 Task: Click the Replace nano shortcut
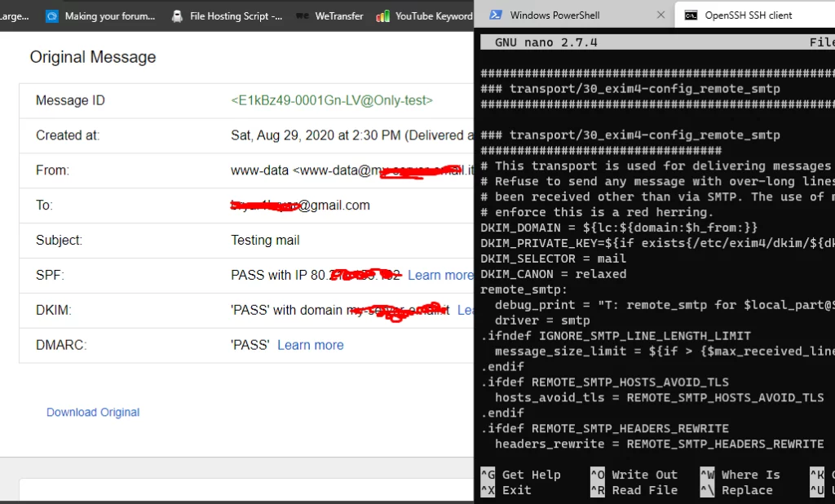(x=736, y=490)
